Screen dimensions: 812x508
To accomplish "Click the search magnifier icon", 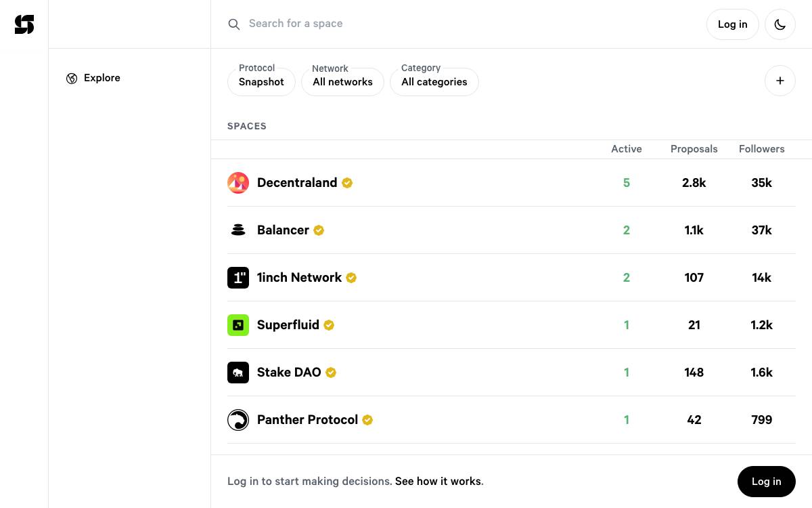I will click(234, 24).
